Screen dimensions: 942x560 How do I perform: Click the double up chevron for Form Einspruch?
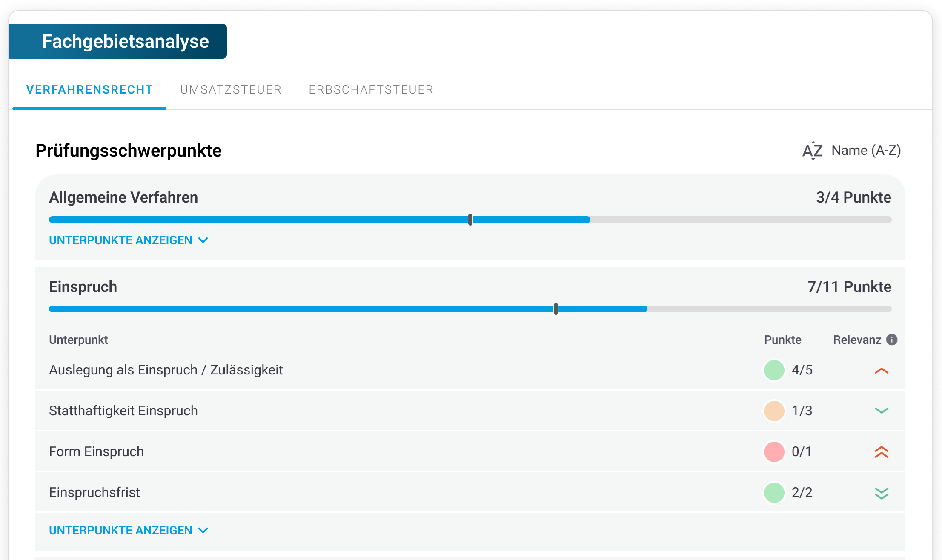[x=882, y=451]
